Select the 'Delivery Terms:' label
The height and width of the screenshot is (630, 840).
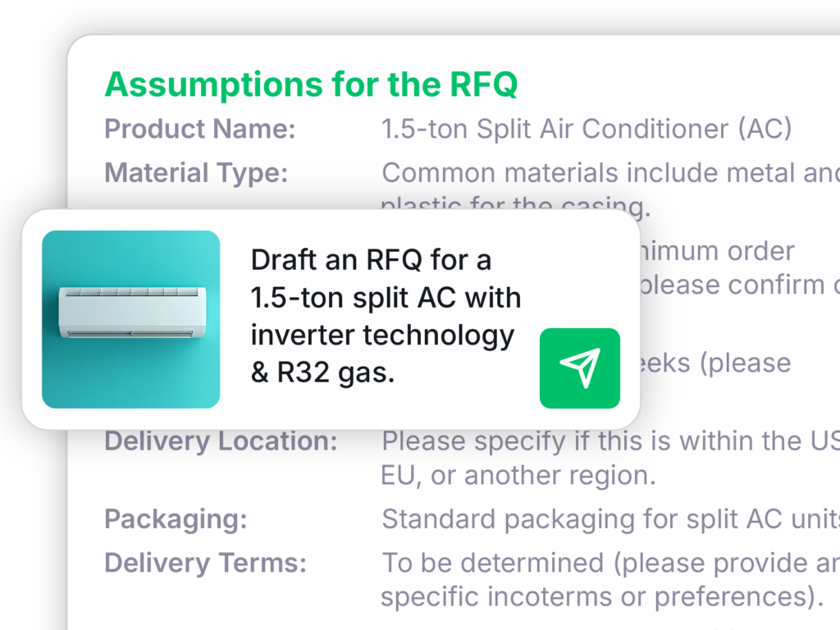(x=205, y=564)
